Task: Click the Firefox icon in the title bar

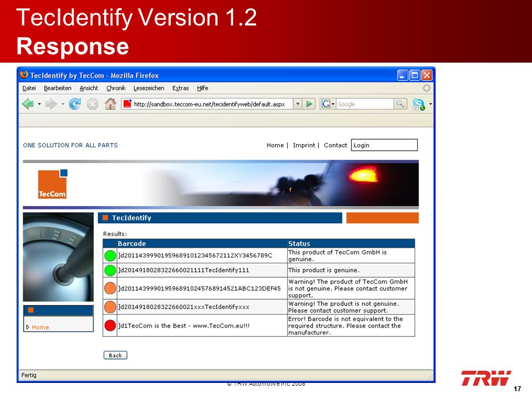Action: coord(24,75)
